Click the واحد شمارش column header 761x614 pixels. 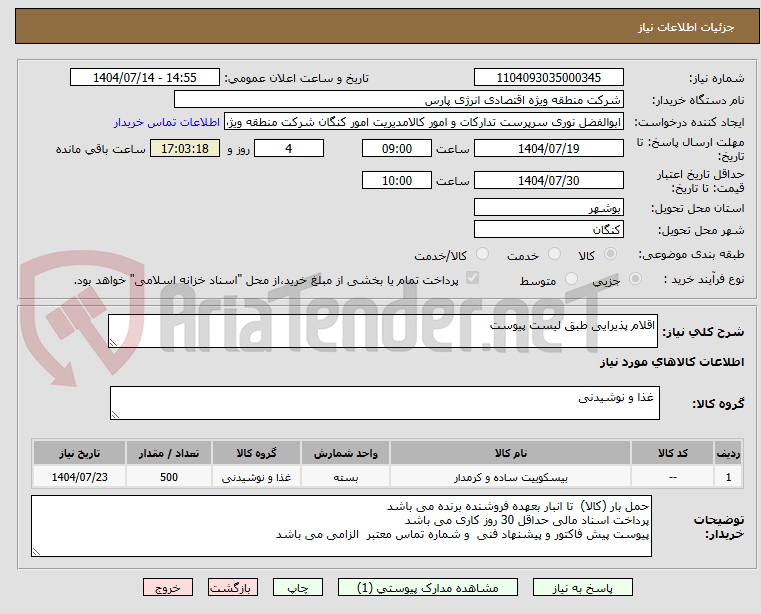pos(345,453)
